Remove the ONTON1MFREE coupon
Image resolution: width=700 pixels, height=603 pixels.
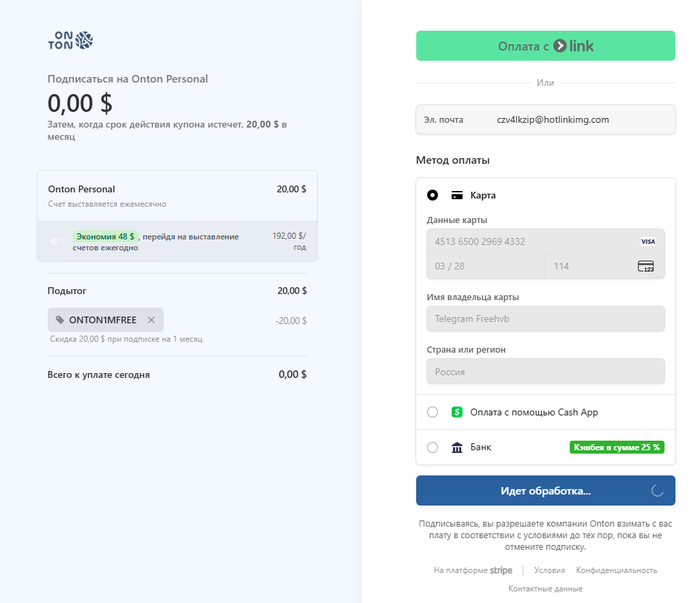[x=151, y=320]
